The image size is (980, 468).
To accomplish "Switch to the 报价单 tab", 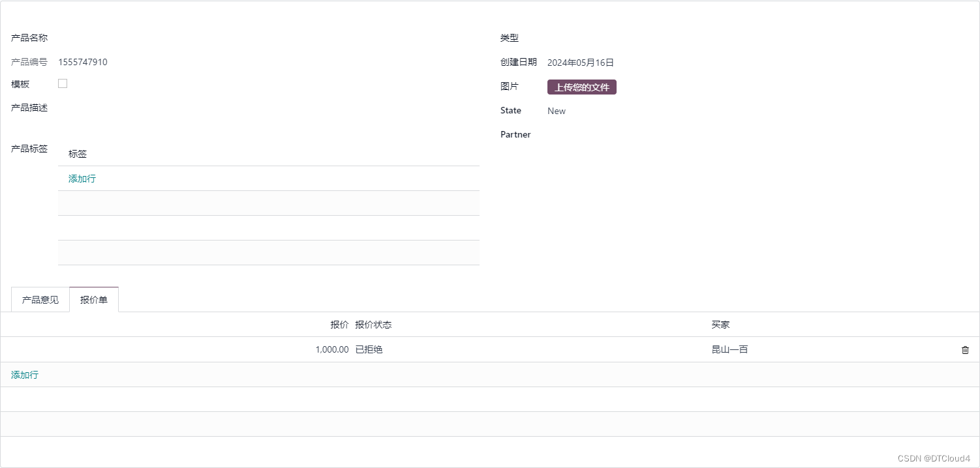I will (93, 299).
